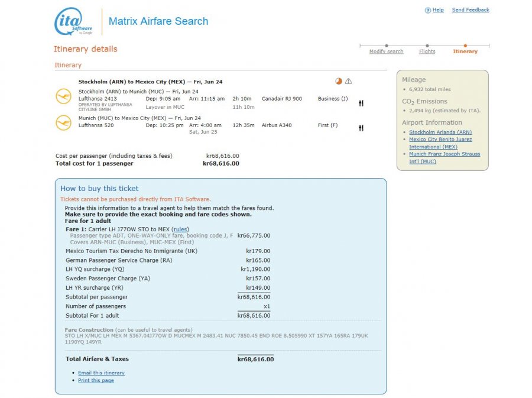
Task: Click Print this page
Action: click(x=96, y=380)
